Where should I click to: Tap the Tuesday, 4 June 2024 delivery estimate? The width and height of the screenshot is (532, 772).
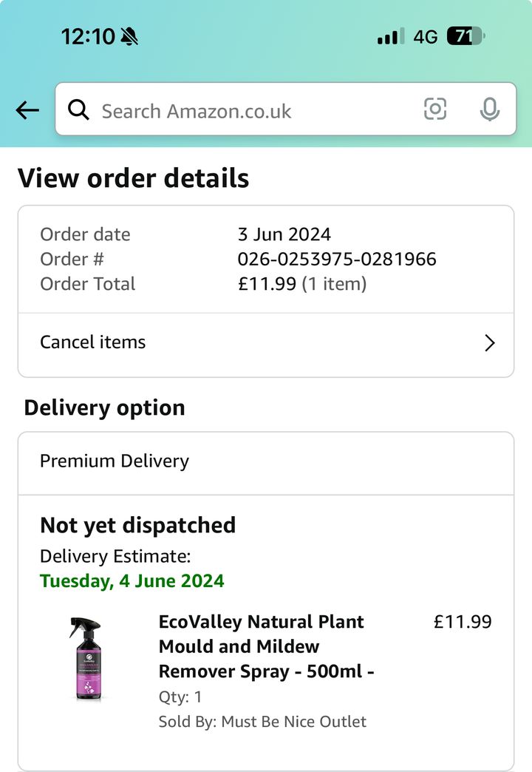[x=132, y=581]
